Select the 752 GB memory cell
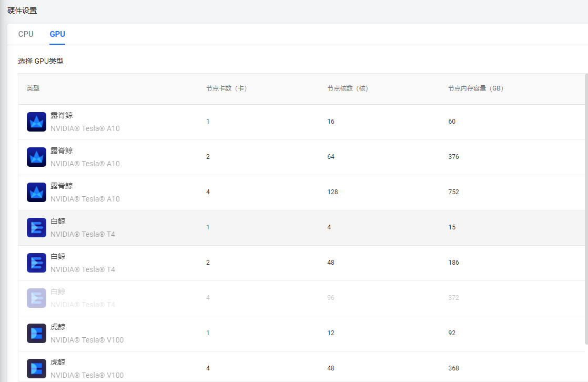588x382 pixels. pos(453,192)
